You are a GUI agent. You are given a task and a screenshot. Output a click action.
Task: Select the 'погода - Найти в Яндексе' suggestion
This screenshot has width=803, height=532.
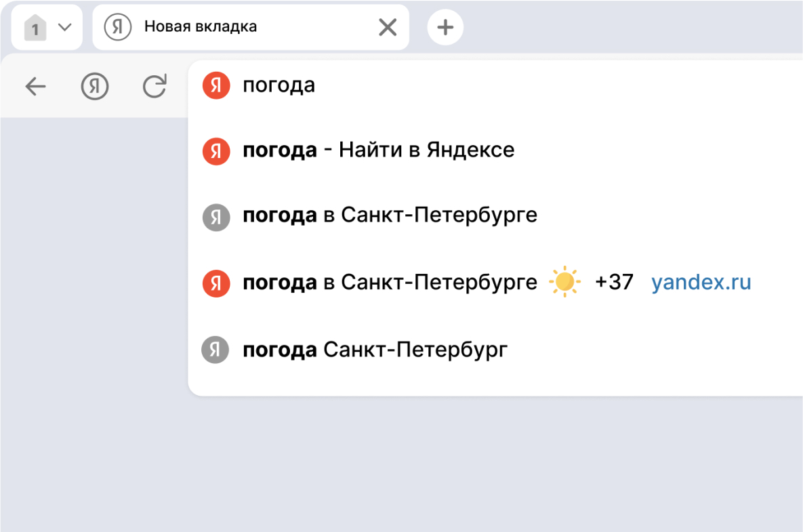[378, 150]
